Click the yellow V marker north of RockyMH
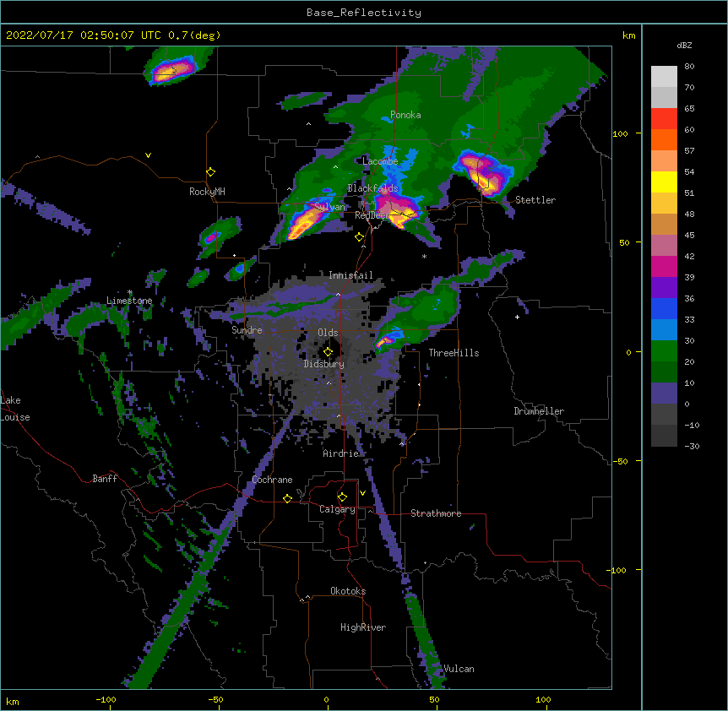728x711 pixels. coord(148,155)
